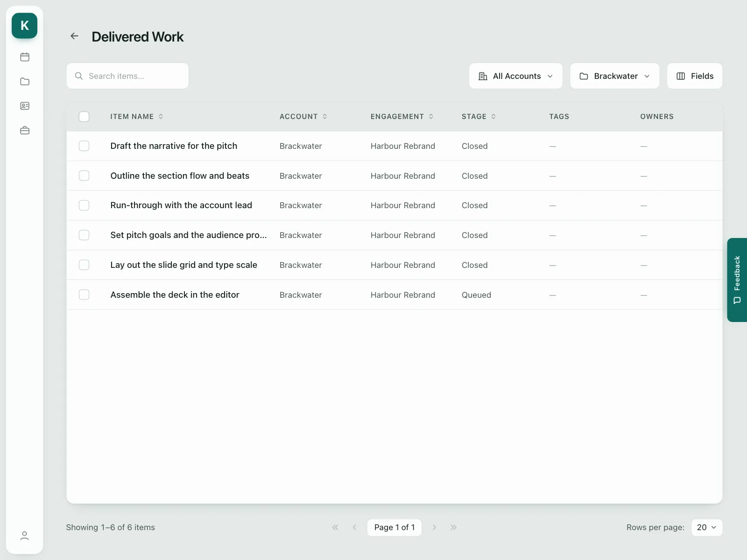Check the 'Set pitch goals' row
747x560 pixels.
[84, 235]
